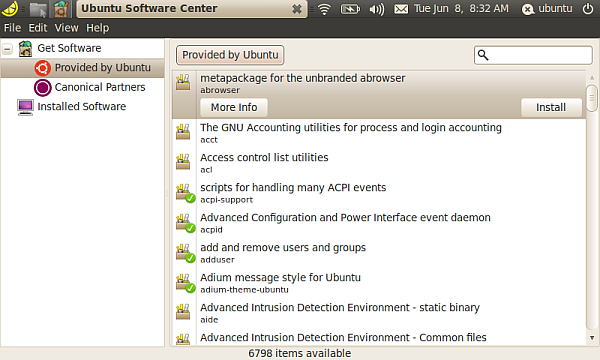Select 'Access control list utilities' row
The height and width of the screenshot is (360, 600).
(379, 163)
